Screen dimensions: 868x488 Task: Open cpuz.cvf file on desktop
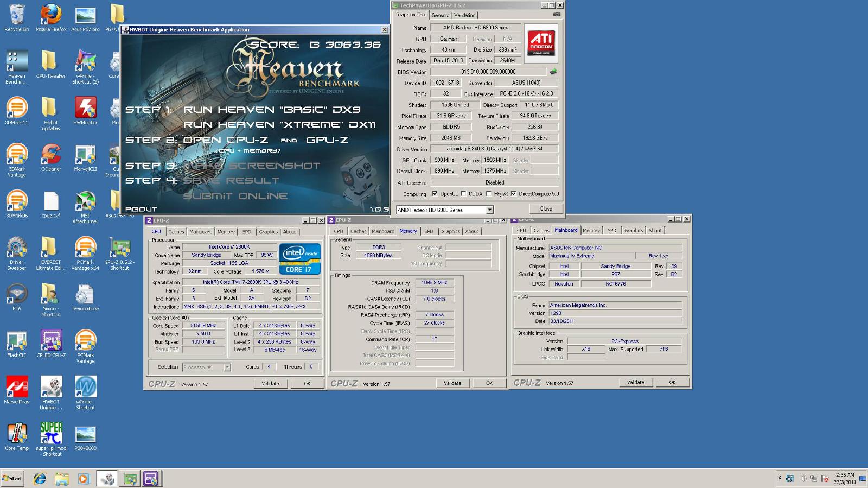tap(51, 204)
